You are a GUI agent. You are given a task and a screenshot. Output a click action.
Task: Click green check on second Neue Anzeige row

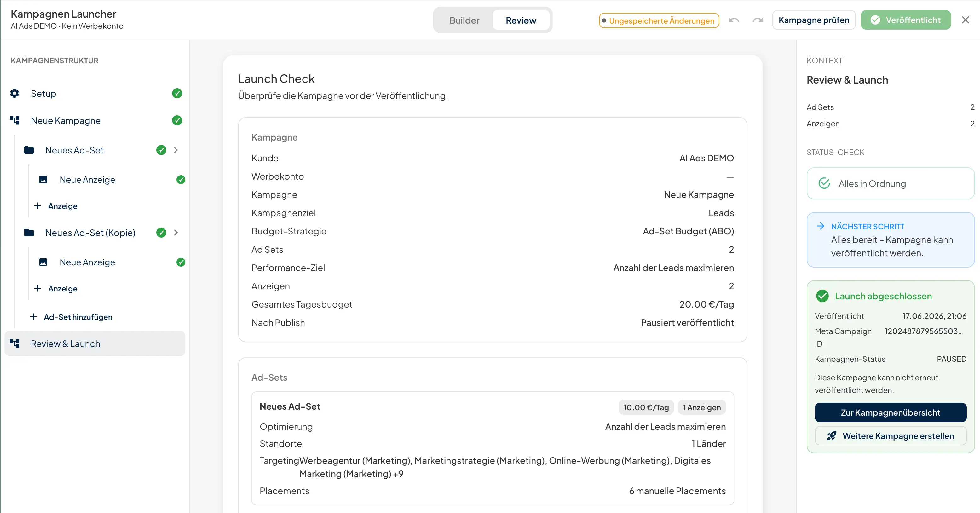point(181,262)
